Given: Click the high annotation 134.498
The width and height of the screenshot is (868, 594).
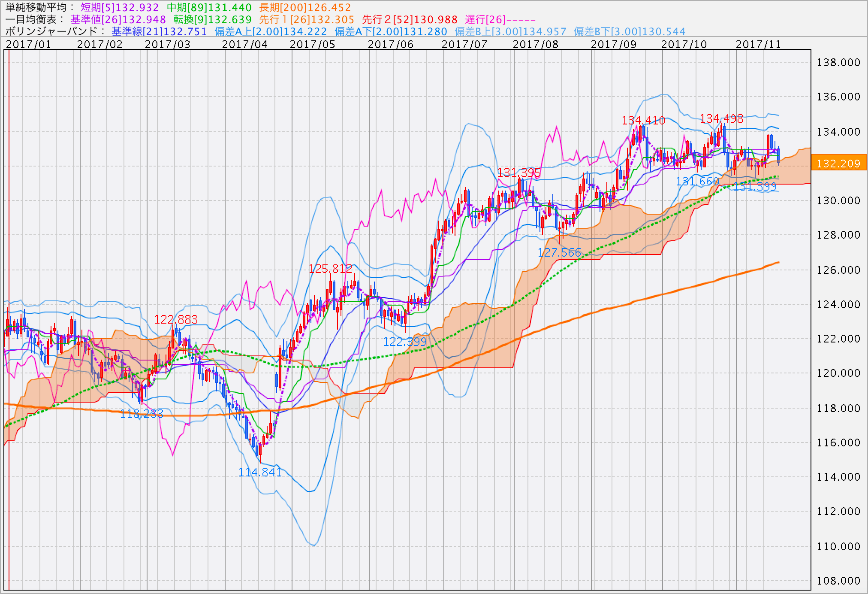Looking at the screenshot, I should pyautogui.click(x=721, y=118).
